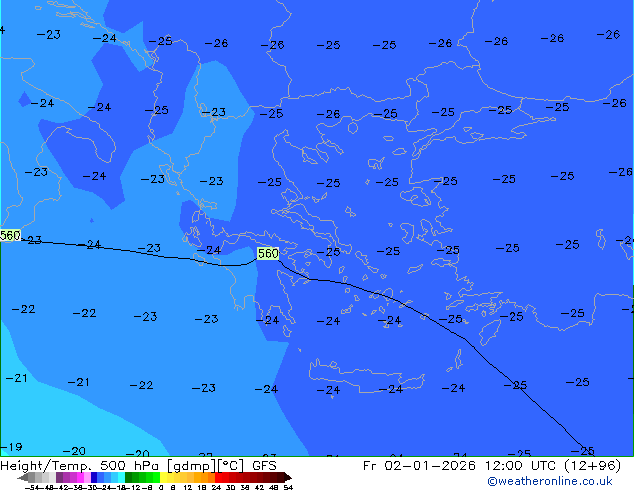Screen dimensions: 634x490
Task: Click the 12:00 UTC time label
Action: [x=522, y=466]
